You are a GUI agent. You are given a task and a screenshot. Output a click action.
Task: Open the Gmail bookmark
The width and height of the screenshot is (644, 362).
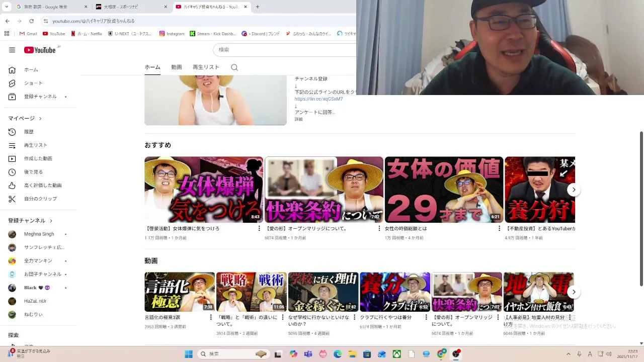coord(28,34)
